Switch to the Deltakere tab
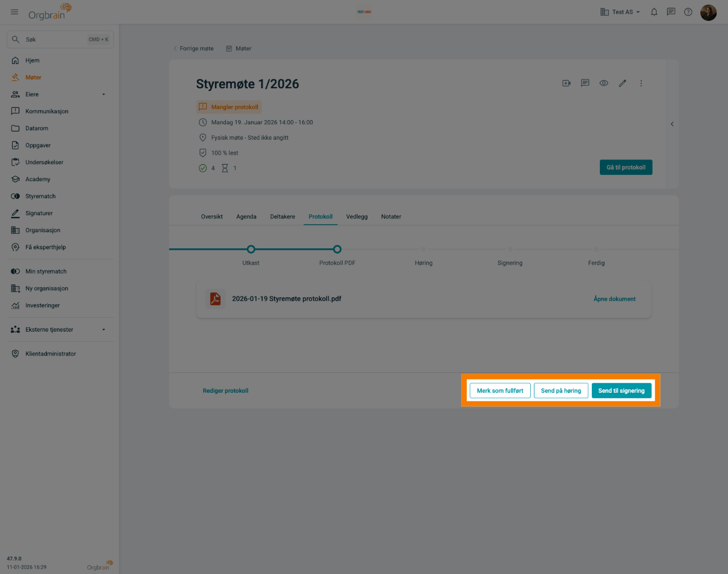728x574 pixels. 282,217
